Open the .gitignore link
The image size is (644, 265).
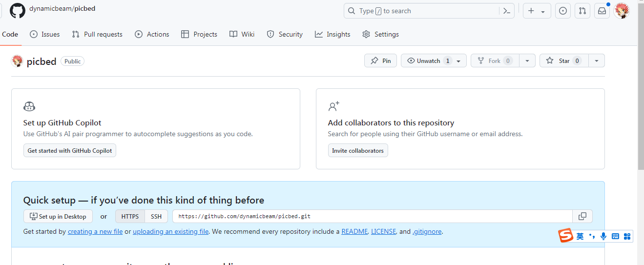point(427,231)
